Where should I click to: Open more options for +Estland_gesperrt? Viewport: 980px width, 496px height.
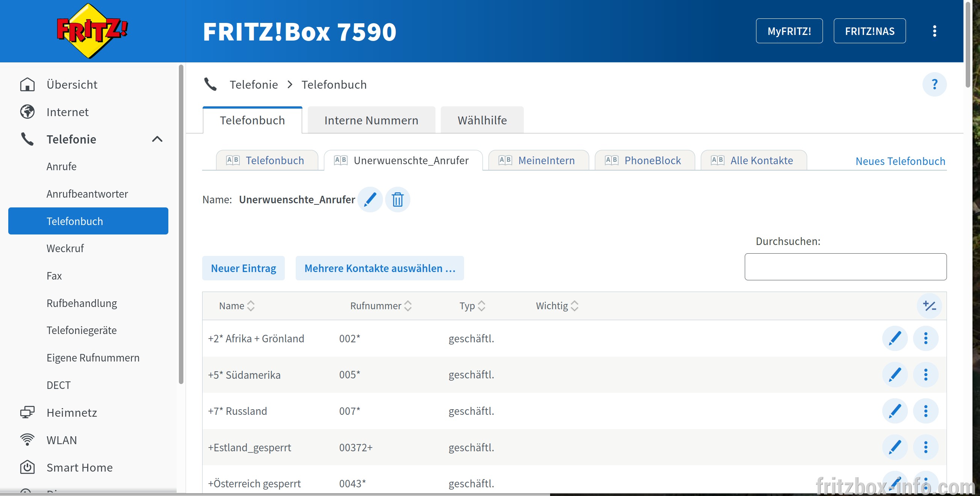(926, 447)
